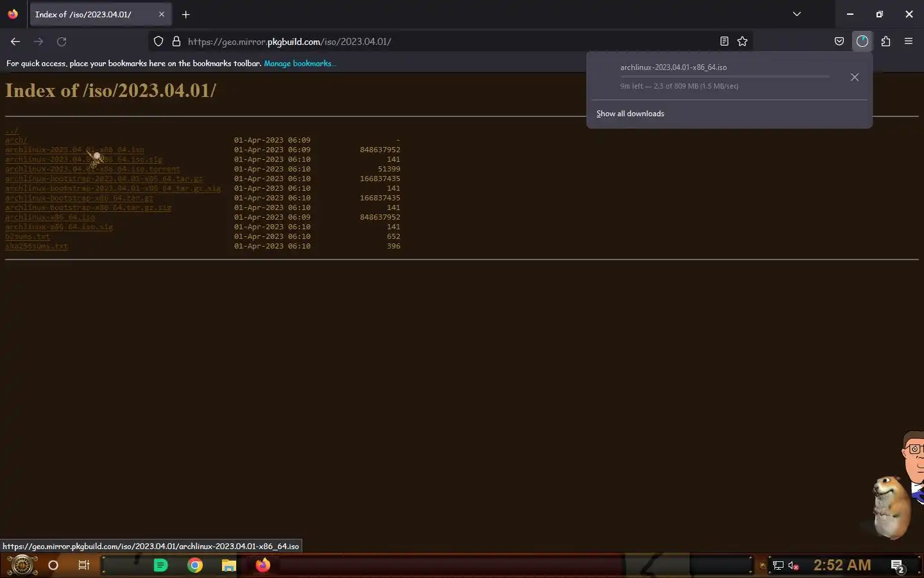Open b2sums.txt

pos(28,236)
